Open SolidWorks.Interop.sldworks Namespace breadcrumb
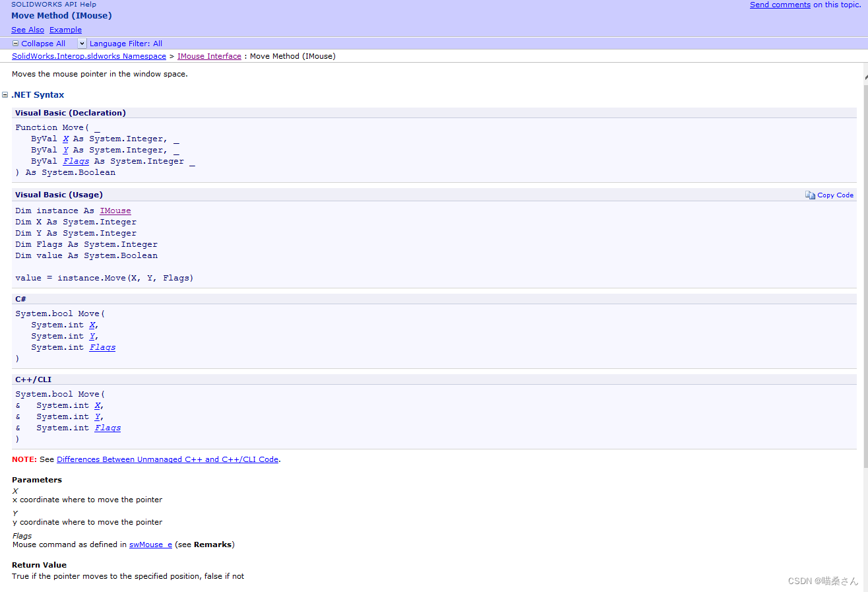The image size is (868, 592). tap(89, 56)
